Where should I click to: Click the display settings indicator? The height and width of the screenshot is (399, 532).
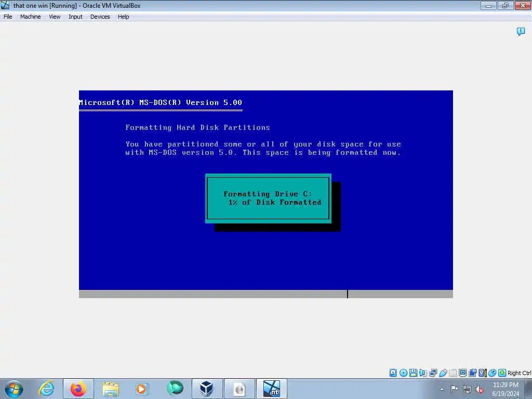pyautogui.click(x=462, y=373)
